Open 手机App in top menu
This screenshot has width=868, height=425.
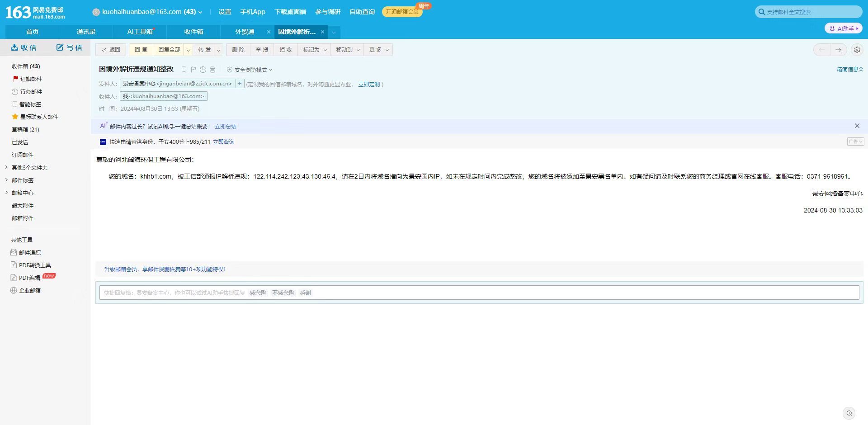coord(253,12)
